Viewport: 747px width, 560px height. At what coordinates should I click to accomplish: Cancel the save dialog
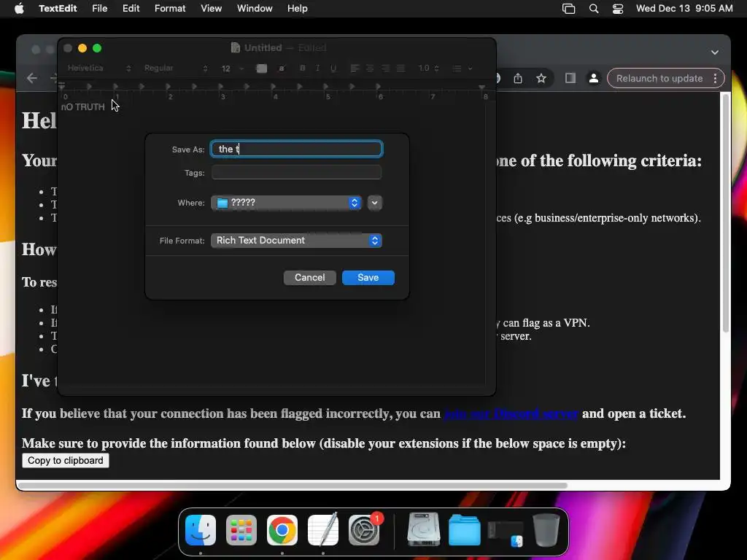pyautogui.click(x=309, y=278)
